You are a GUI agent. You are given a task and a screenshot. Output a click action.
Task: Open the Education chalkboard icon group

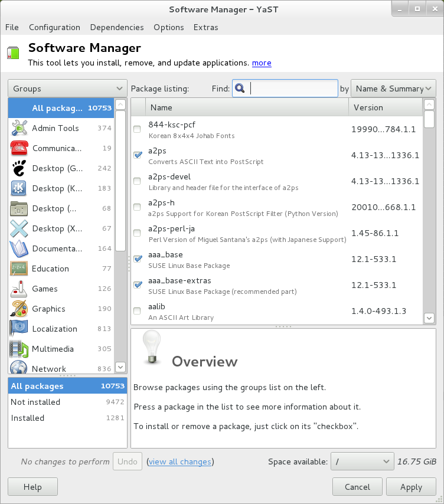click(19, 269)
